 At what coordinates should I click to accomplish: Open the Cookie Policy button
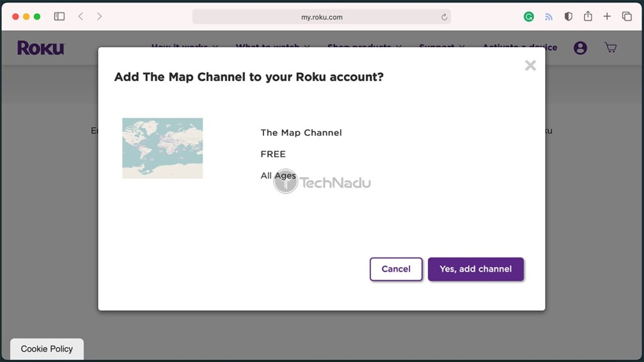47,349
